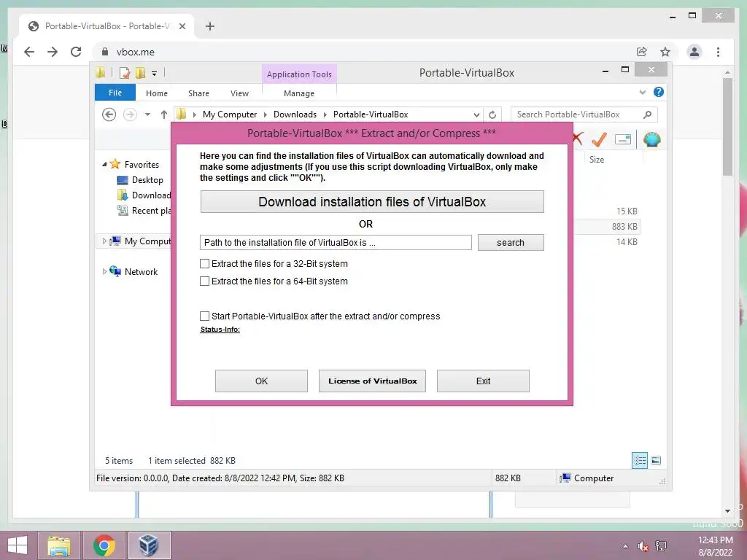Click My Computer breadcrumb segment
Image resolution: width=747 pixels, height=560 pixels.
(x=230, y=114)
